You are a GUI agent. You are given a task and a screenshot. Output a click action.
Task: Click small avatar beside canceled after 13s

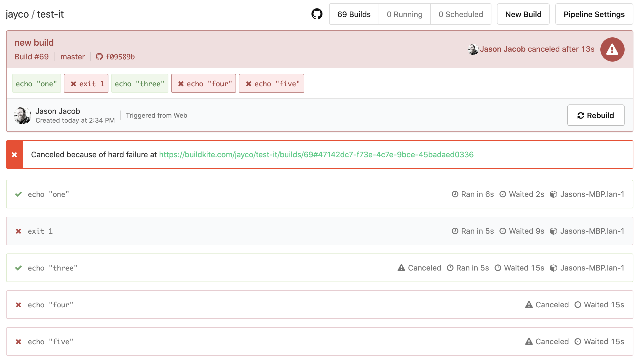(473, 49)
